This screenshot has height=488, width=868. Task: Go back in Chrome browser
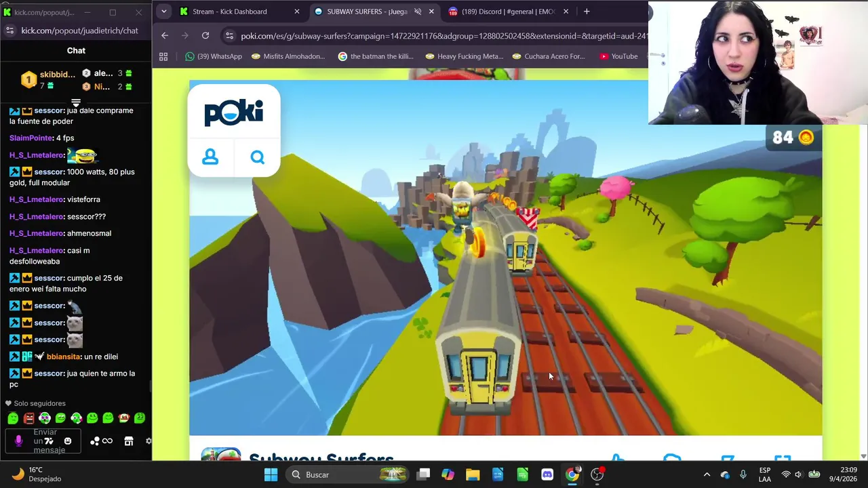165,35
